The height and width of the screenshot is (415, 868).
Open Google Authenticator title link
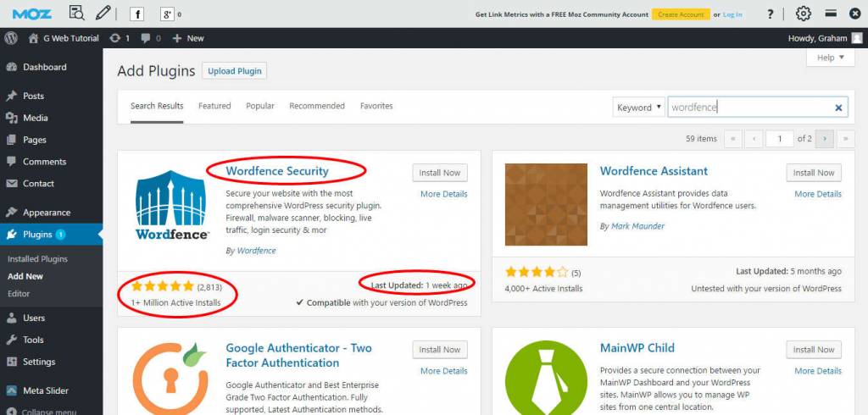pyautogui.click(x=299, y=355)
